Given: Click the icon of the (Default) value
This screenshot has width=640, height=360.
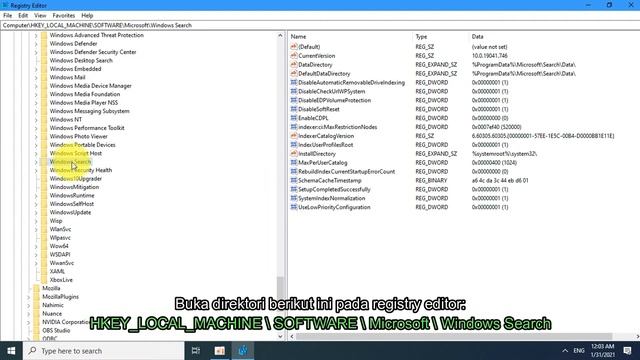Looking at the screenshot, I should pos(293,47).
